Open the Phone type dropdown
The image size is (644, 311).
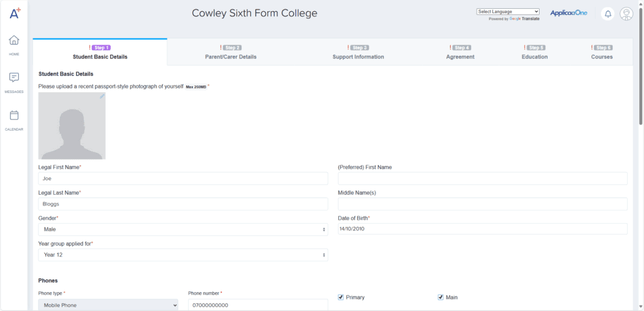[x=108, y=305]
